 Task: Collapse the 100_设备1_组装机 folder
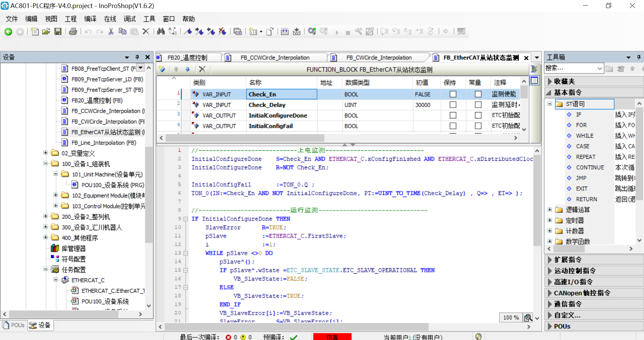click(45, 163)
